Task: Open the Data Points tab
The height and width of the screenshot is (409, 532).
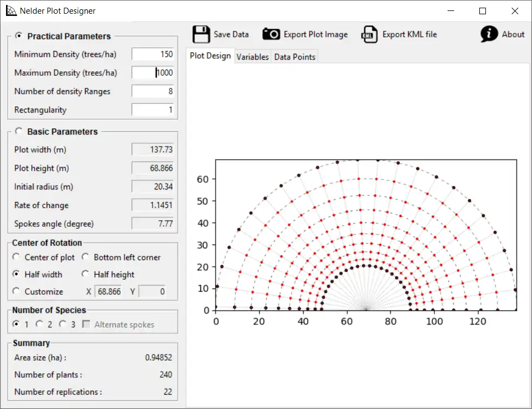Action: click(295, 57)
